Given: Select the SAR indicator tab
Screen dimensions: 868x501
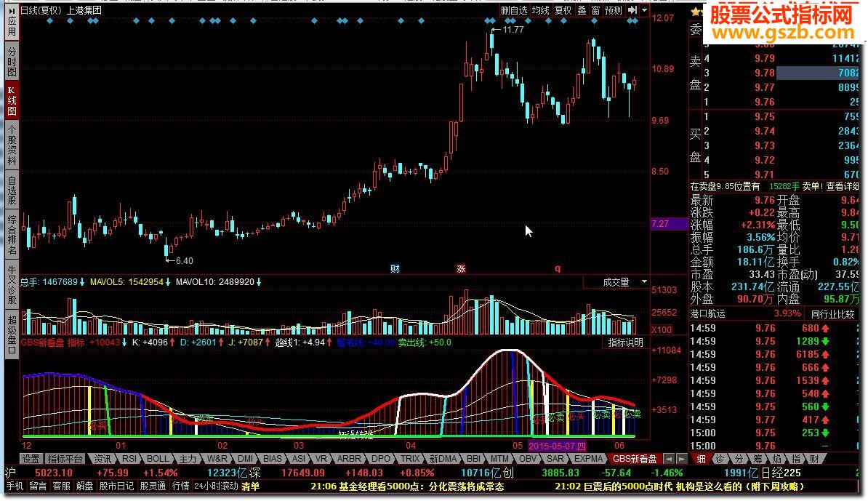Looking at the screenshot, I should coord(555,459).
